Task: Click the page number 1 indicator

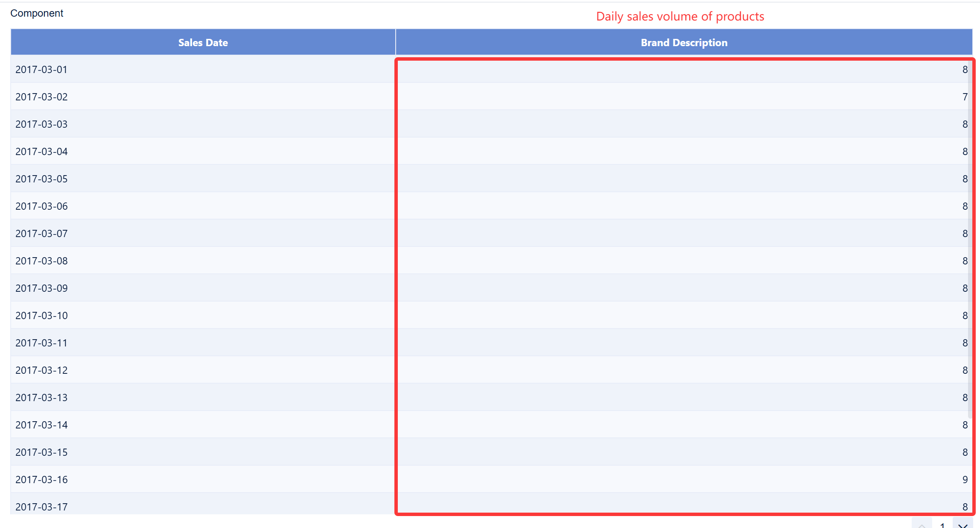Action: (x=942, y=525)
